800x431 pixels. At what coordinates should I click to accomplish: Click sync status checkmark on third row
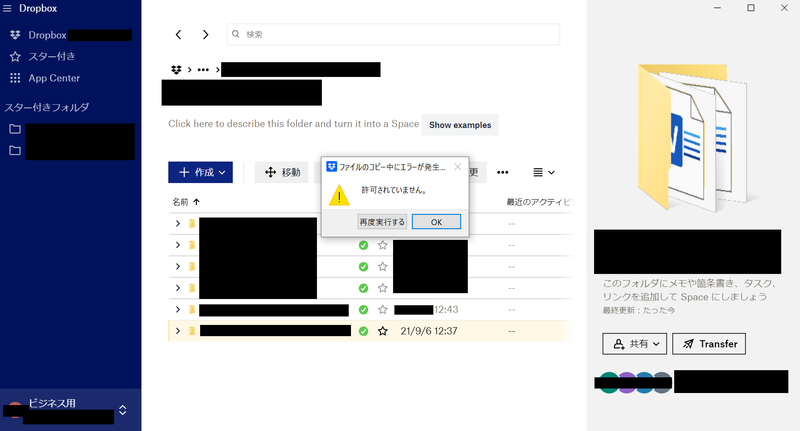click(x=363, y=267)
